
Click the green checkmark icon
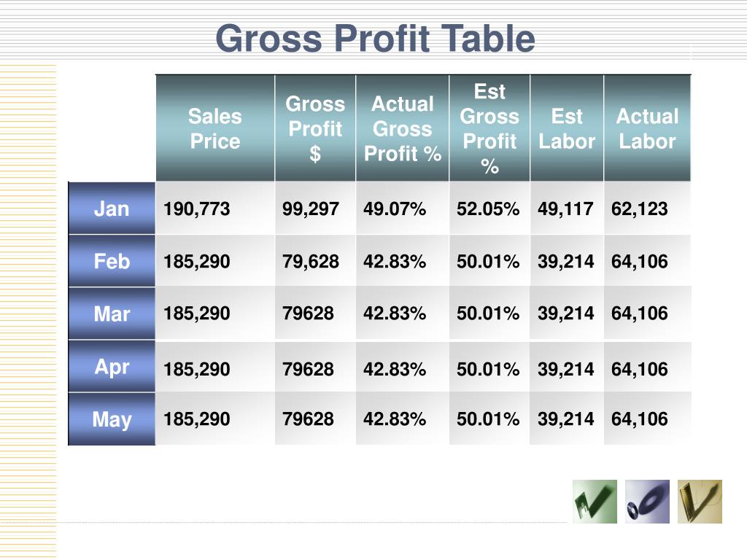(x=595, y=502)
